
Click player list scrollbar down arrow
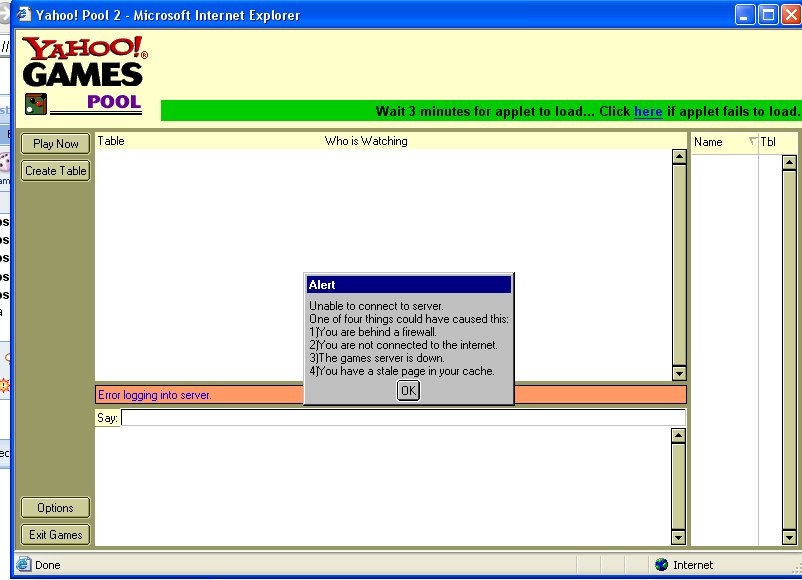tap(789, 538)
